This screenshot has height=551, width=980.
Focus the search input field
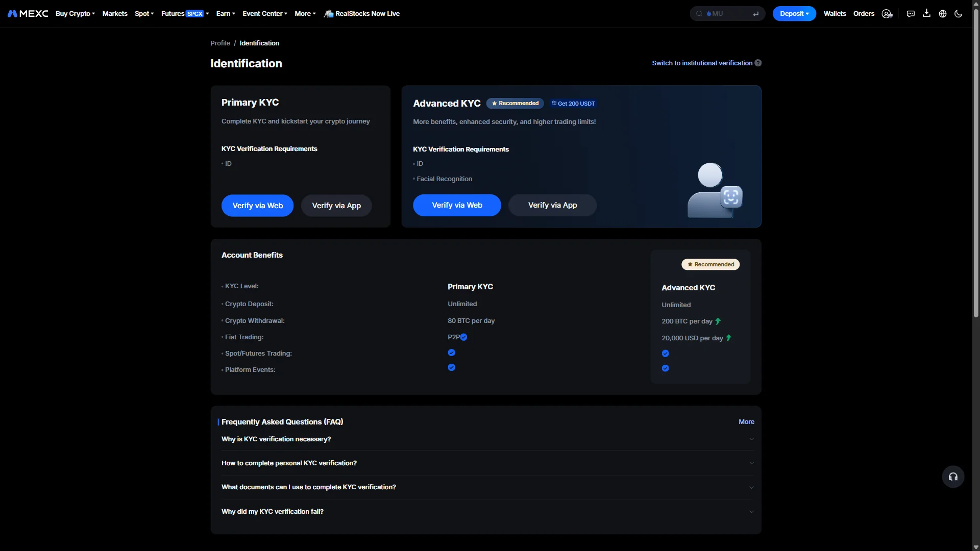pyautogui.click(x=727, y=14)
